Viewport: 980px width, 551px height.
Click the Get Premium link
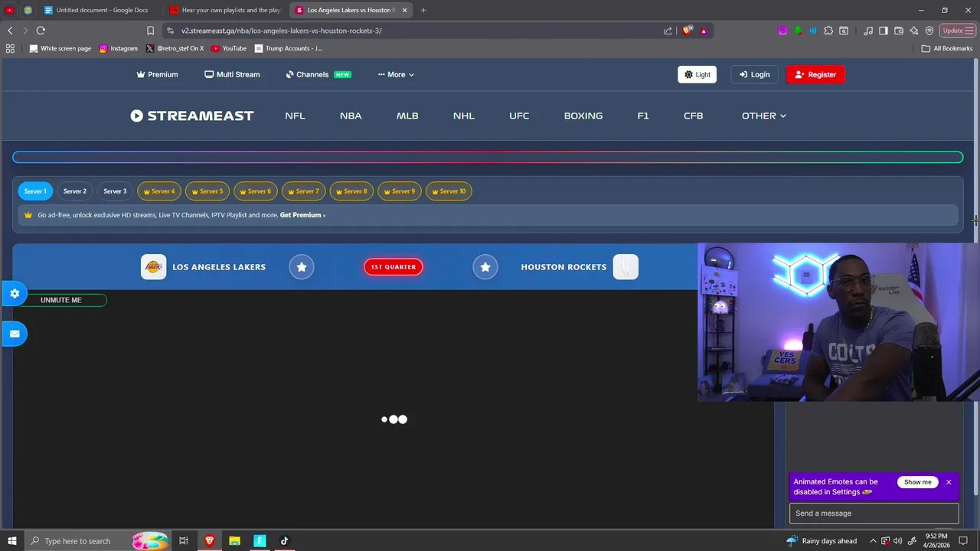[x=302, y=215]
